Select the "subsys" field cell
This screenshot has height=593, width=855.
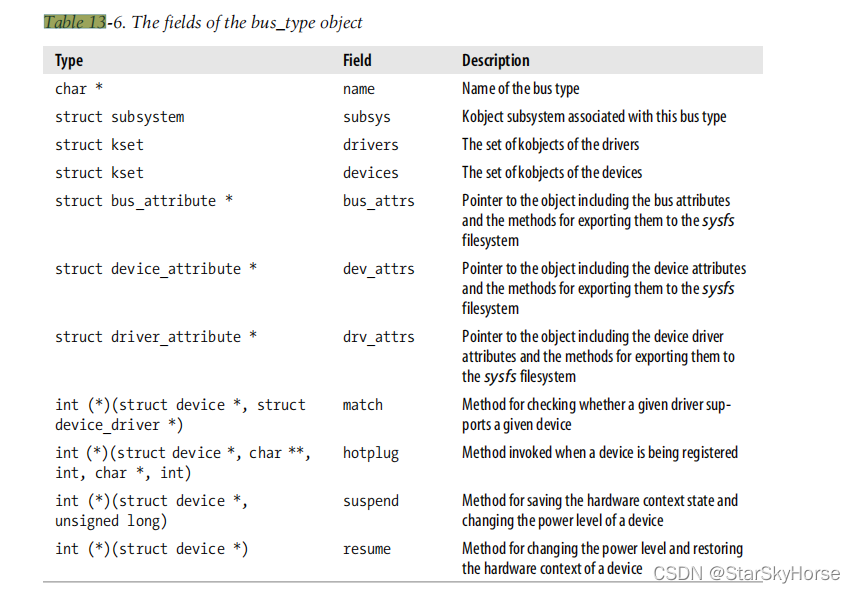367,117
